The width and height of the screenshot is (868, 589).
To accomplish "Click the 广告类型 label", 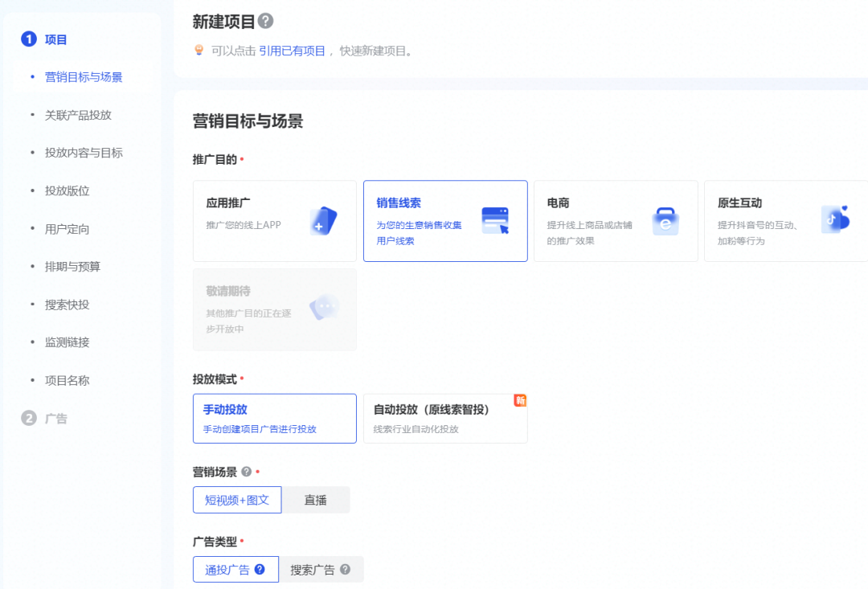I will [215, 542].
